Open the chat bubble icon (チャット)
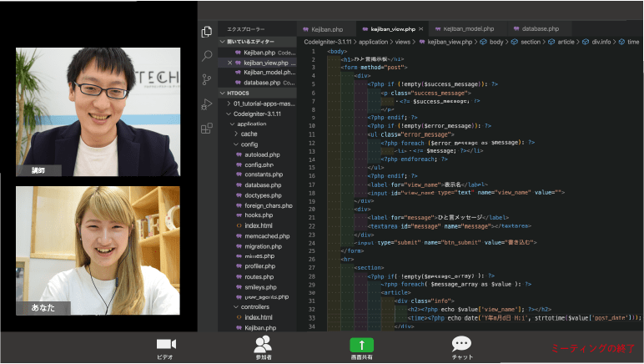Image resolution: width=644 pixels, height=364 pixels. coord(461,344)
